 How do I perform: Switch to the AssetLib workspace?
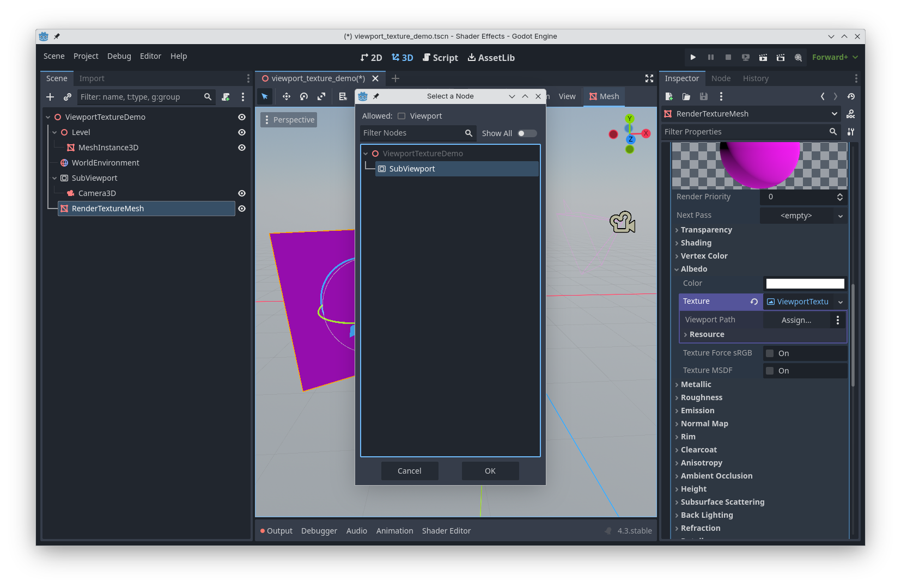[x=491, y=58]
